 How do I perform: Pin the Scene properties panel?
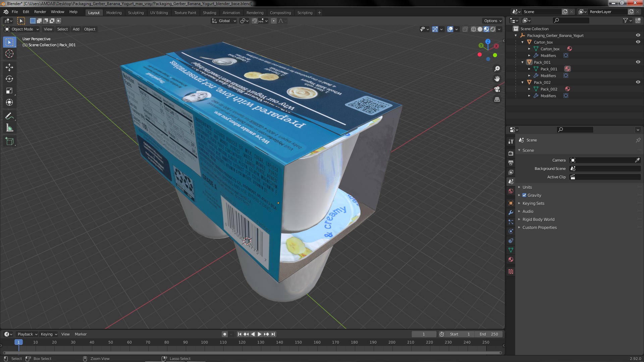(638, 140)
